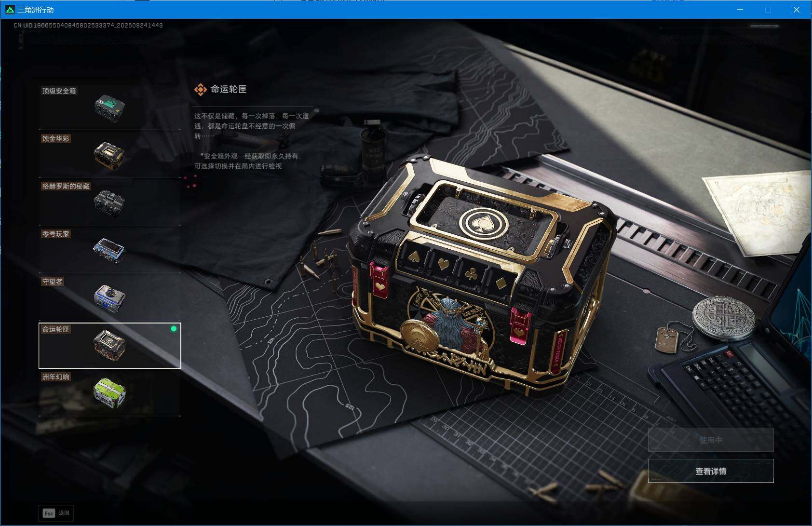Click the 查看详情 button
Image resolution: width=812 pixels, height=526 pixels.
click(711, 471)
